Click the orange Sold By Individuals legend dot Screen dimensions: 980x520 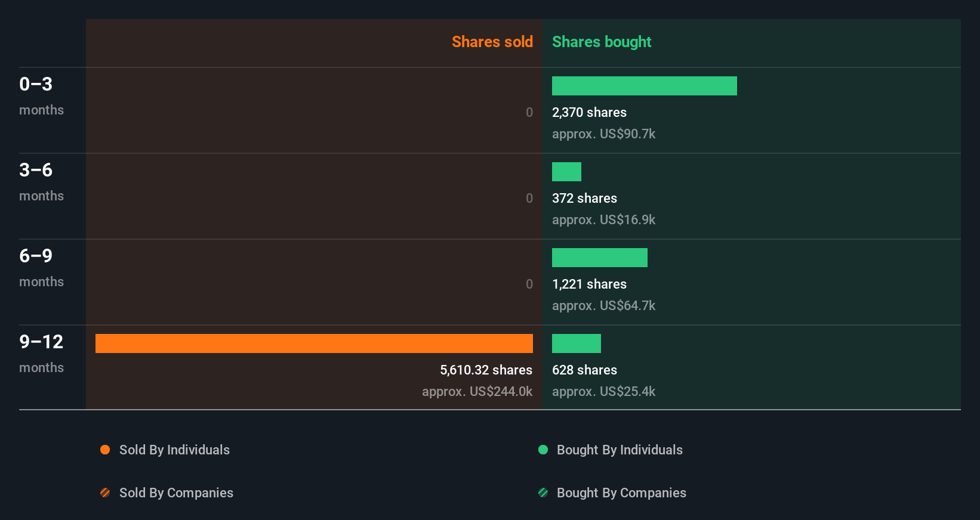(105, 450)
